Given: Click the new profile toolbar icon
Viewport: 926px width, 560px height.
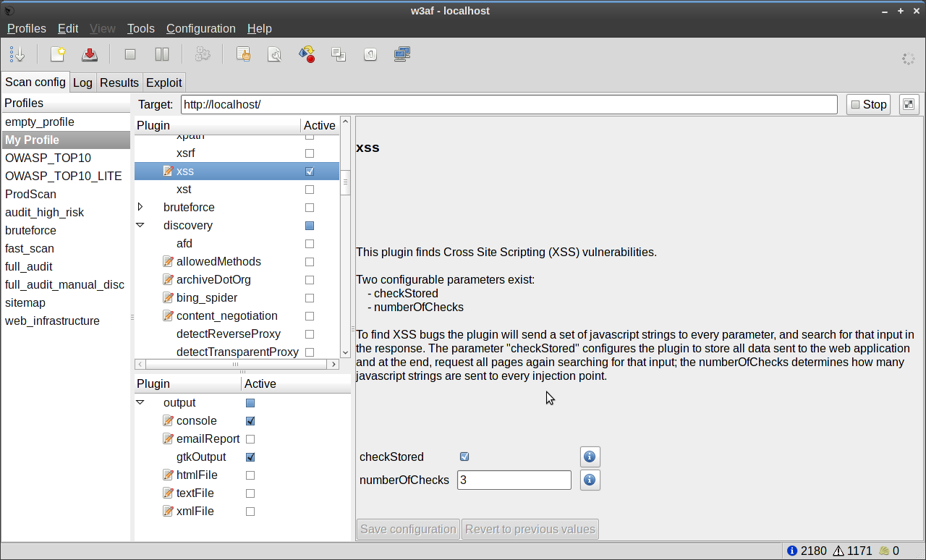Looking at the screenshot, I should click(x=58, y=55).
